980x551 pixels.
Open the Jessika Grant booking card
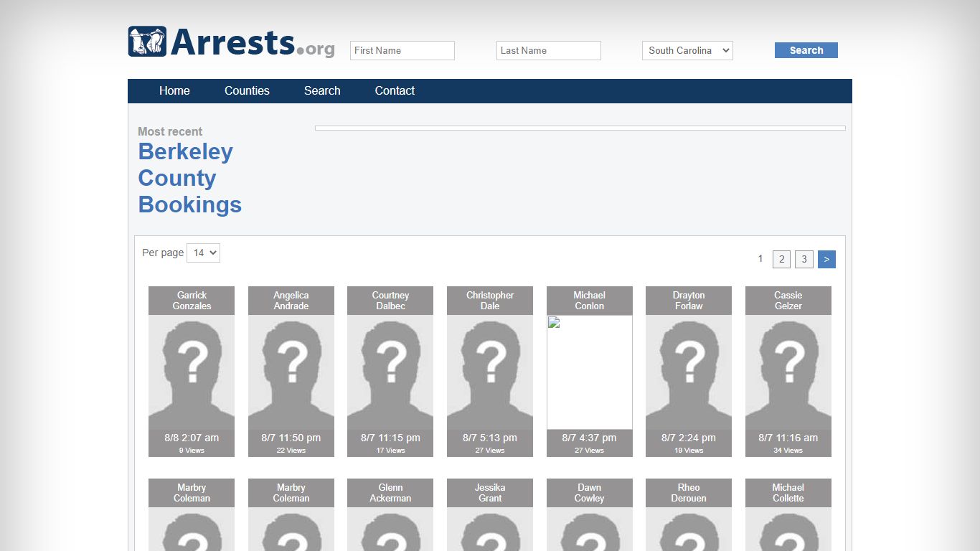pyautogui.click(x=490, y=514)
